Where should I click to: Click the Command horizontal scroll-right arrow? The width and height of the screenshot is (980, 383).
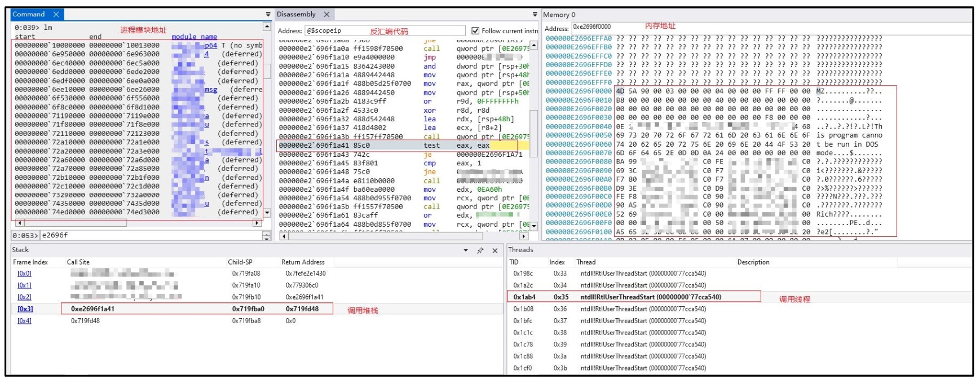pyautogui.click(x=257, y=223)
